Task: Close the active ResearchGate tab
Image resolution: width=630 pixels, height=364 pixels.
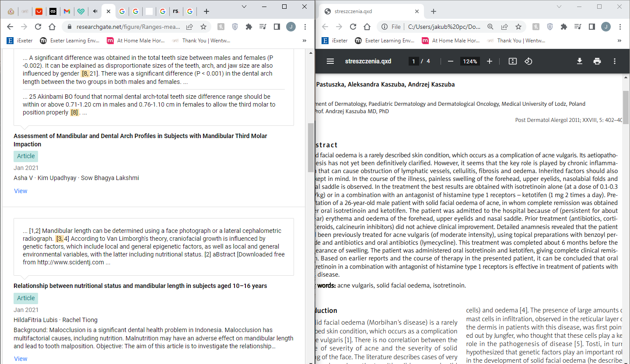Action: (x=108, y=11)
